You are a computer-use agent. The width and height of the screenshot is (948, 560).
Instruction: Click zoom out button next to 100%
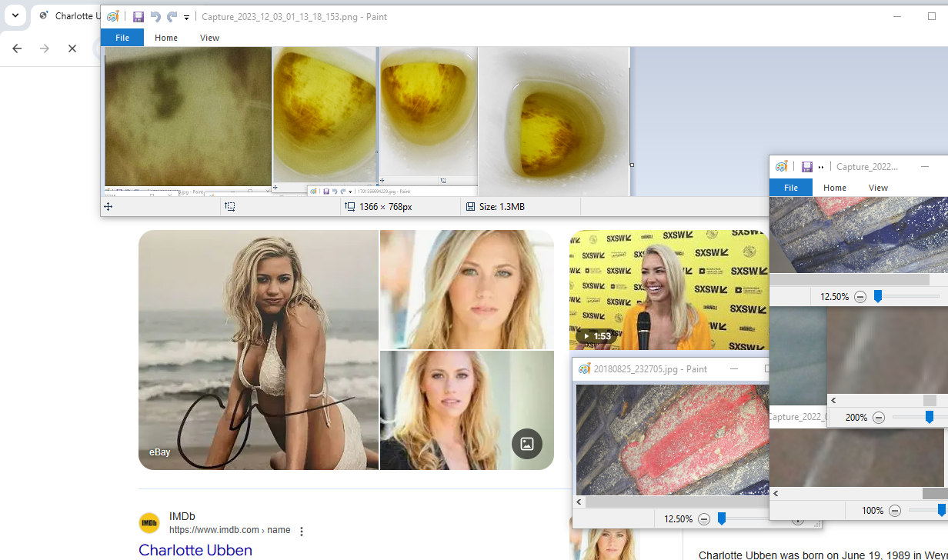coord(894,511)
